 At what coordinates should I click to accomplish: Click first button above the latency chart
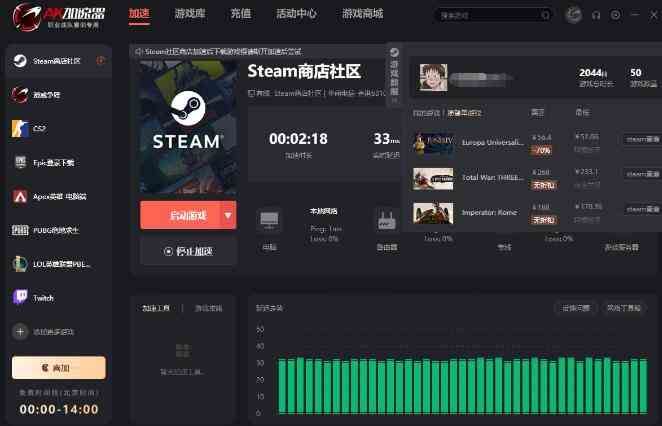click(x=575, y=308)
